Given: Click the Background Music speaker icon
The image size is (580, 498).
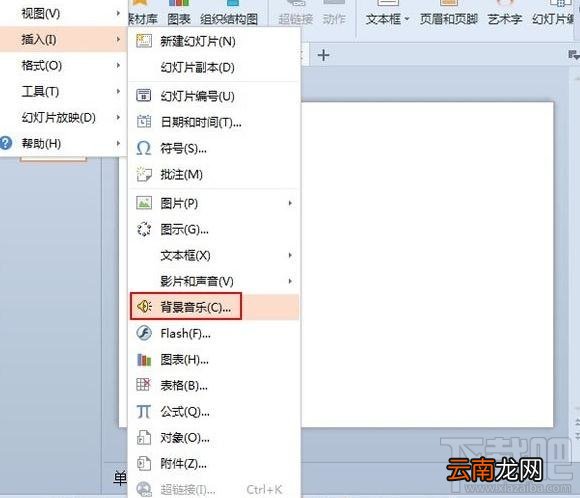Looking at the screenshot, I should (144, 306).
